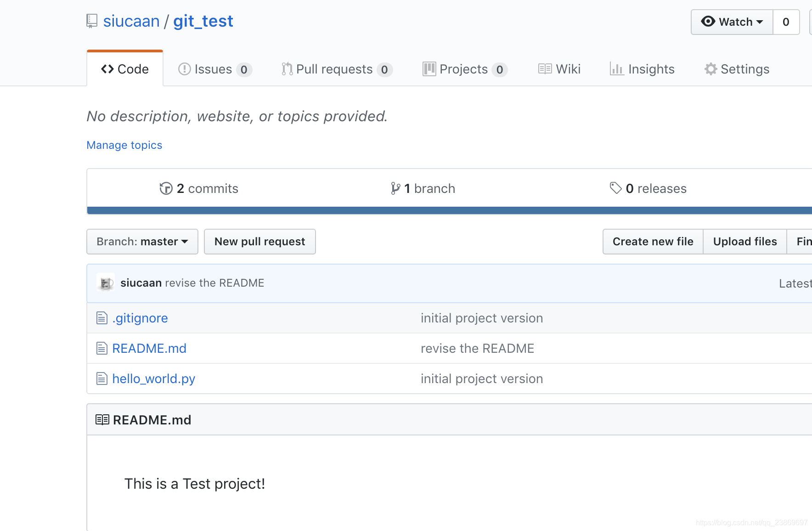Click the Upload files button

(745, 242)
